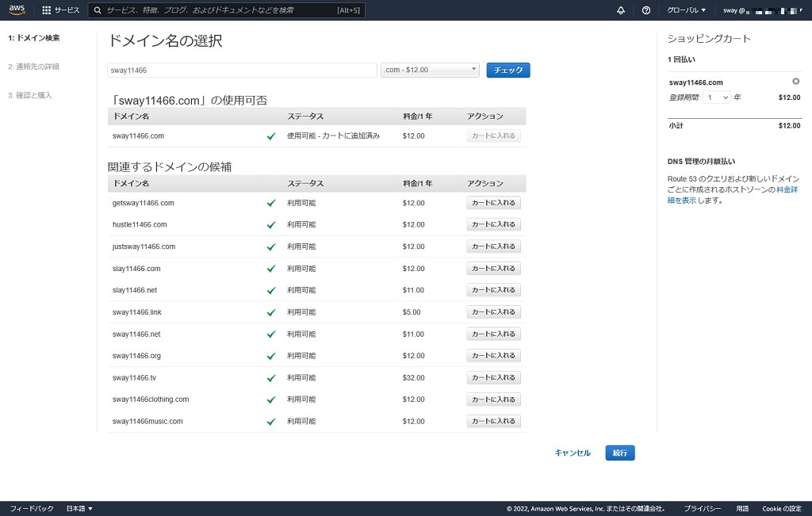Screen dimensions: 812x516
Task: Click the キャンセル link
Action: click(x=573, y=453)
